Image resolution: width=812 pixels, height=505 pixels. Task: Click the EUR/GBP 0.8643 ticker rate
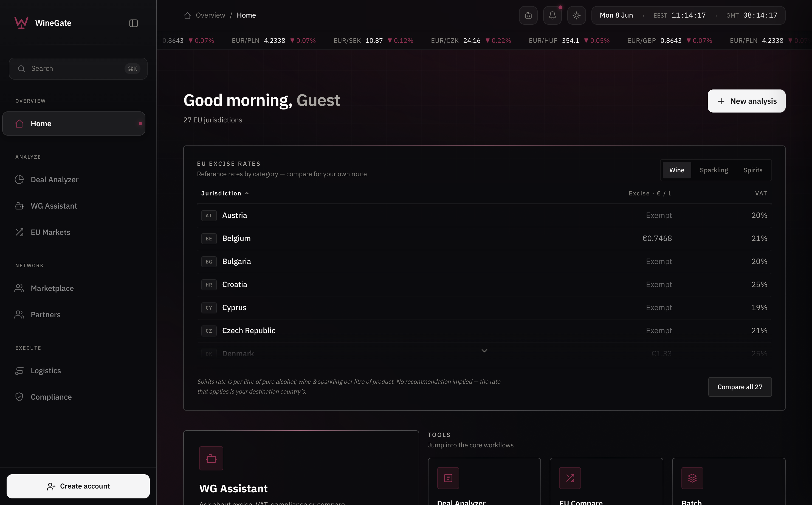coord(670,40)
